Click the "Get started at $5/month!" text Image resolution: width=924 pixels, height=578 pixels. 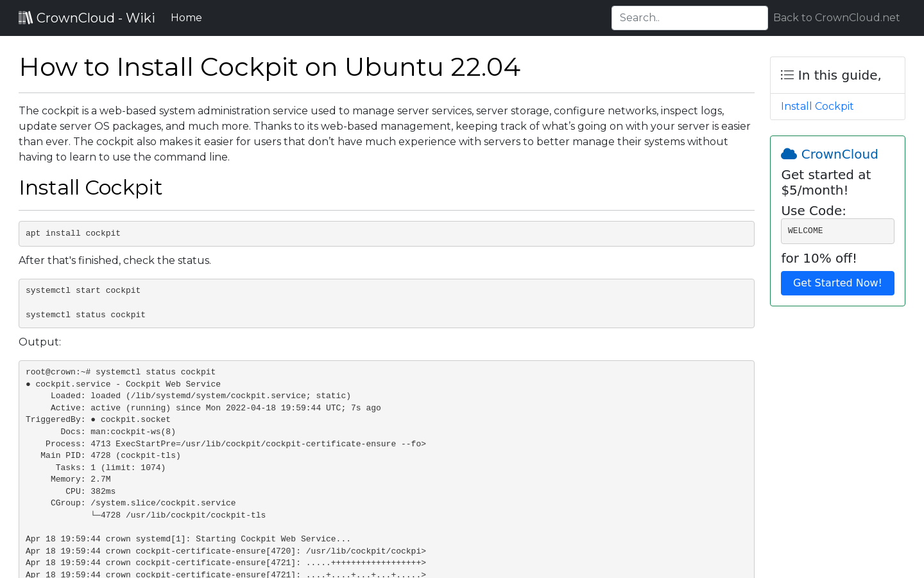[x=826, y=182]
